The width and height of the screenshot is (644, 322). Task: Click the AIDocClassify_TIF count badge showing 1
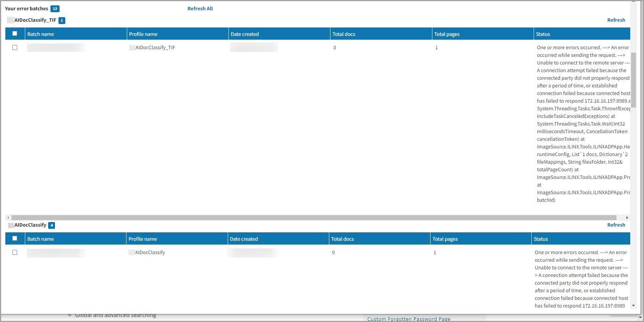tap(62, 21)
